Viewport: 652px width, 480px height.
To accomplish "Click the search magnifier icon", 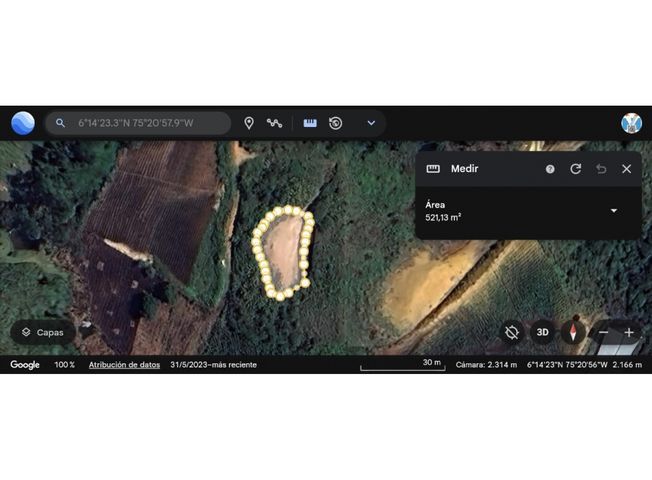I will point(60,123).
